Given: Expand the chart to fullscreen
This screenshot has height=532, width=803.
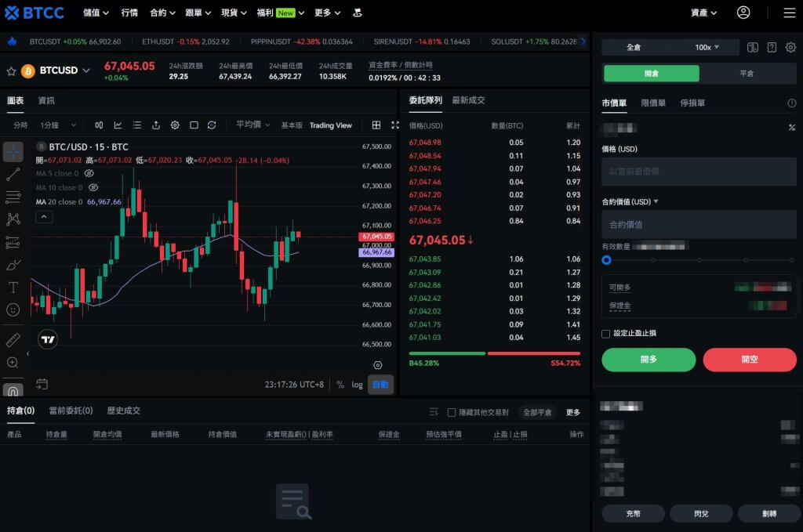Looking at the screenshot, I should click(x=395, y=125).
